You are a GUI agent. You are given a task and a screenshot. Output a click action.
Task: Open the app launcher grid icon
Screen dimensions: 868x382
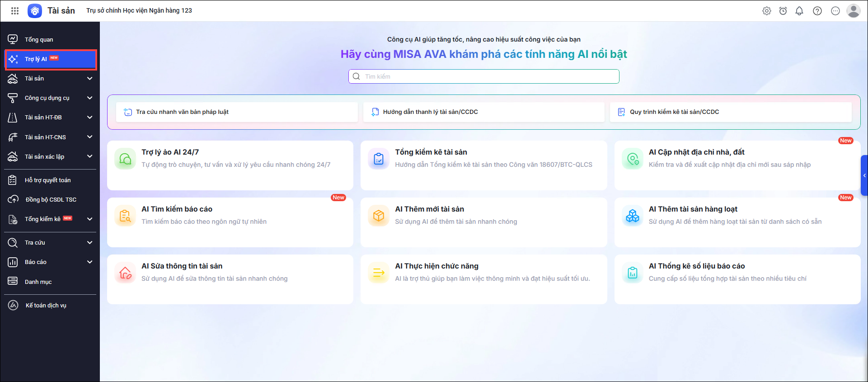(15, 11)
